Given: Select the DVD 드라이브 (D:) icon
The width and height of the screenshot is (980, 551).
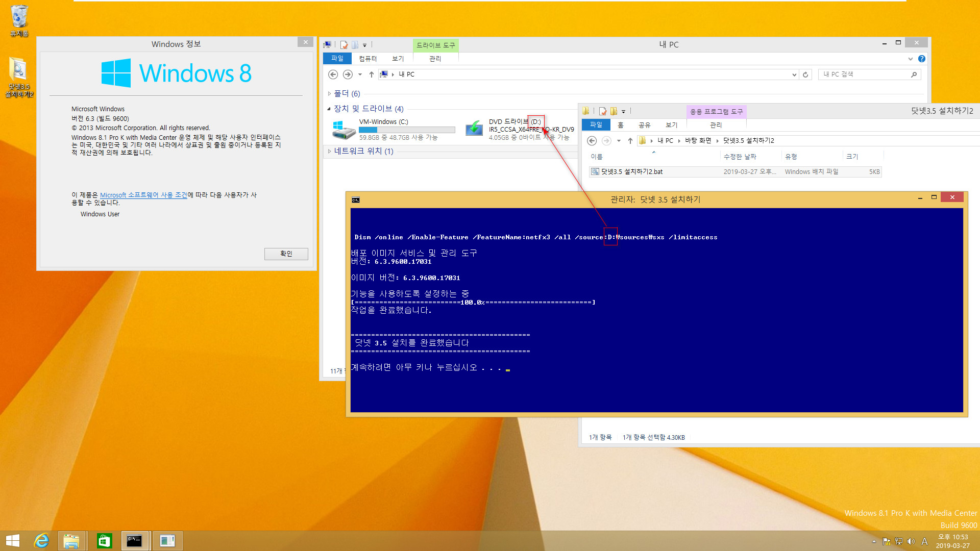Looking at the screenshot, I should (x=474, y=129).
